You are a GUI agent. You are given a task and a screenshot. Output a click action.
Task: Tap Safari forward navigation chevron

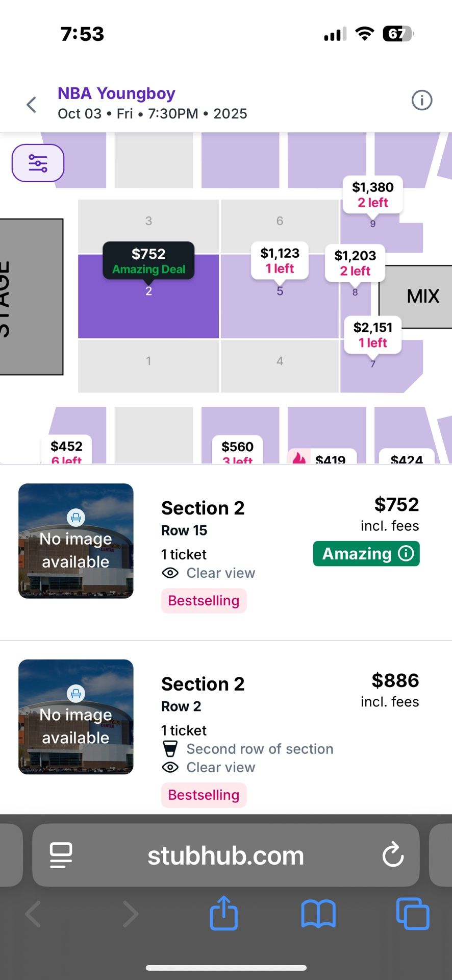(130, 914)
